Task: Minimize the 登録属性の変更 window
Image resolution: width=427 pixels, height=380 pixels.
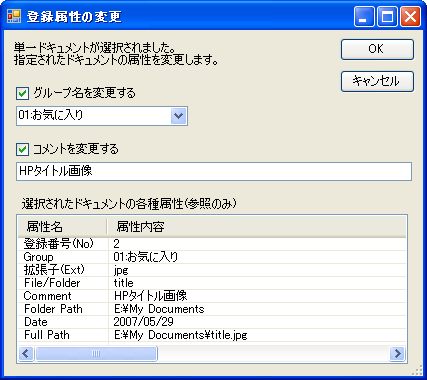Action: point(364,16)
